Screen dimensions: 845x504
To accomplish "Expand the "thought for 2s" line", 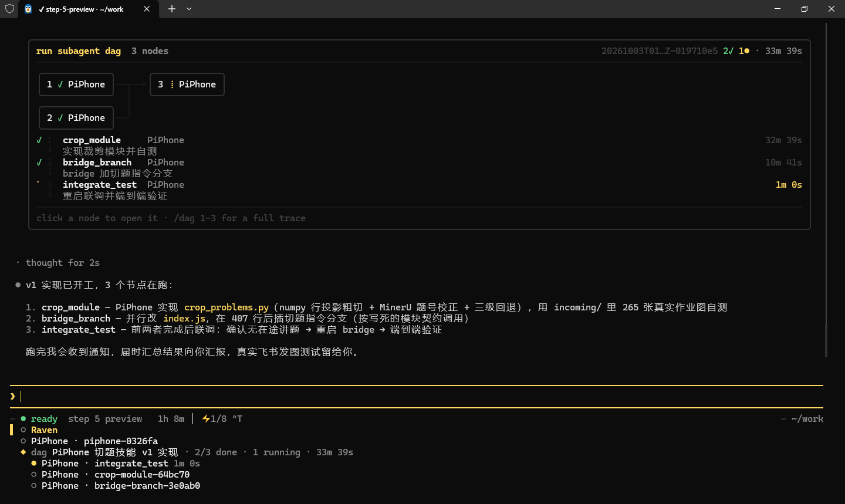I will point(63,263).
